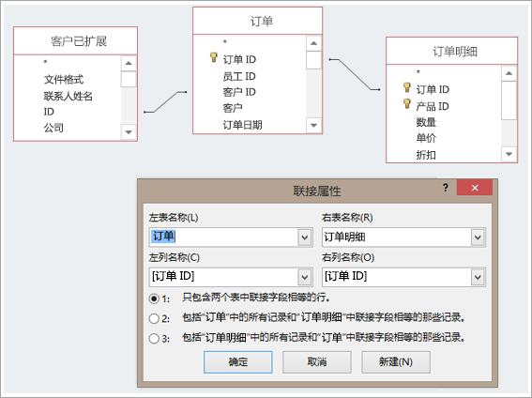Click the join line between 订单 and 订单明细

coord(355,75)
